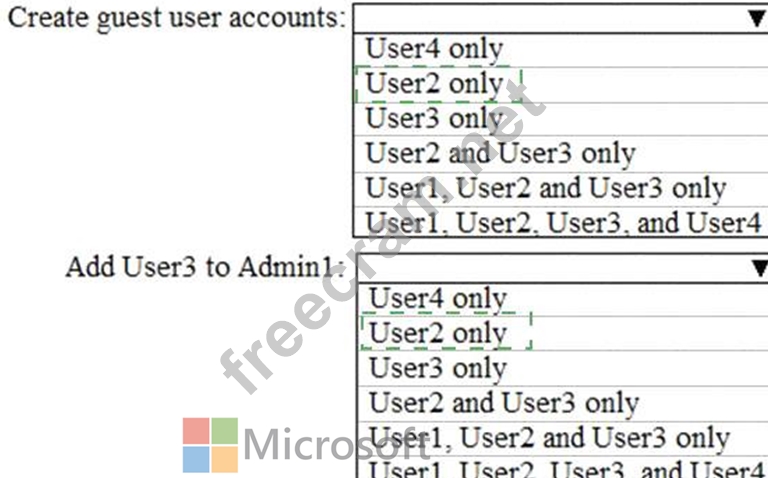Click the Microsoft four-square logo icon
Image resolution: width=768 pixels, height=478 pixels.
210,445
